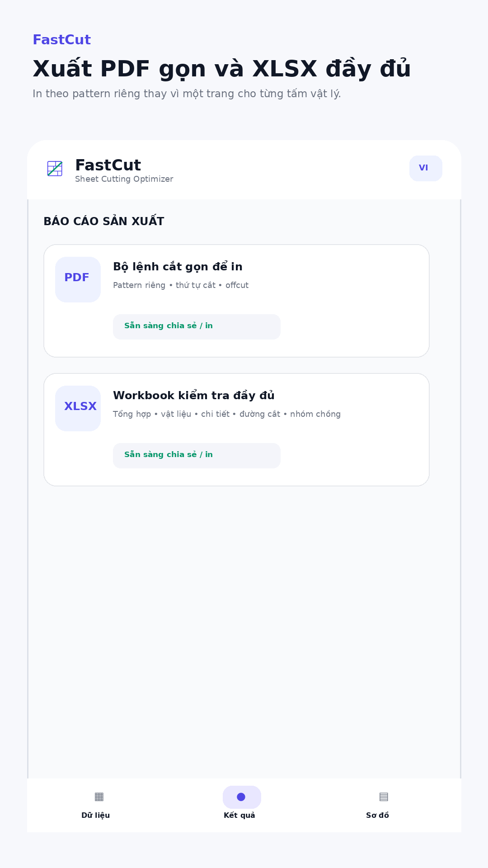Open the Bộ lệnh cắt gọn để in card

point(236,301)
